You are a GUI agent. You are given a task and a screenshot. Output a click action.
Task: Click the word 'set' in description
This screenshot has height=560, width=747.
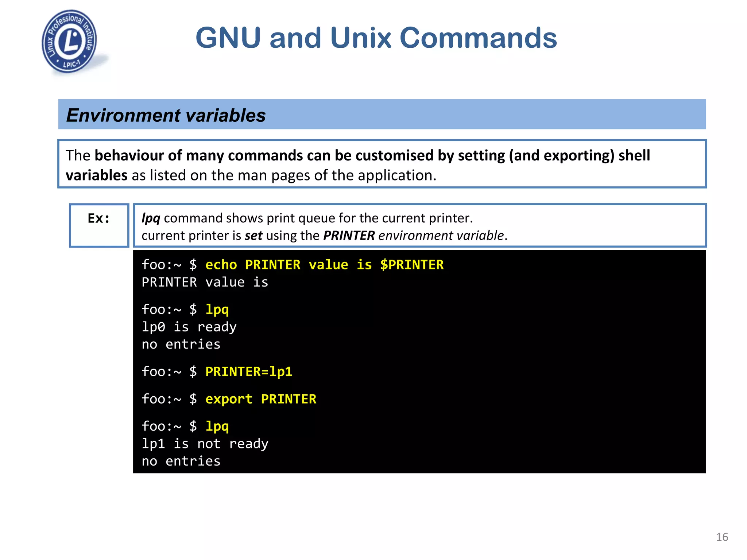[x=253, y=236]
